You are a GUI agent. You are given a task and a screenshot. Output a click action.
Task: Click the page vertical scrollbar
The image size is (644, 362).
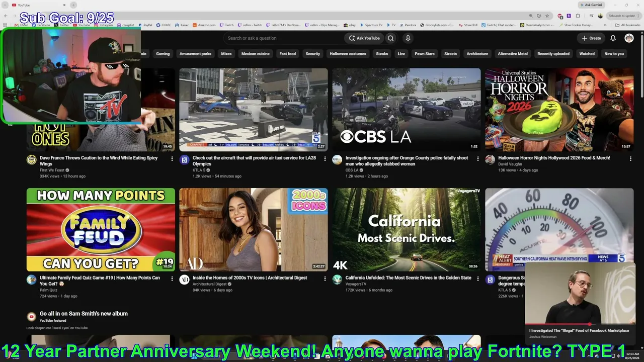click(641, 65)
